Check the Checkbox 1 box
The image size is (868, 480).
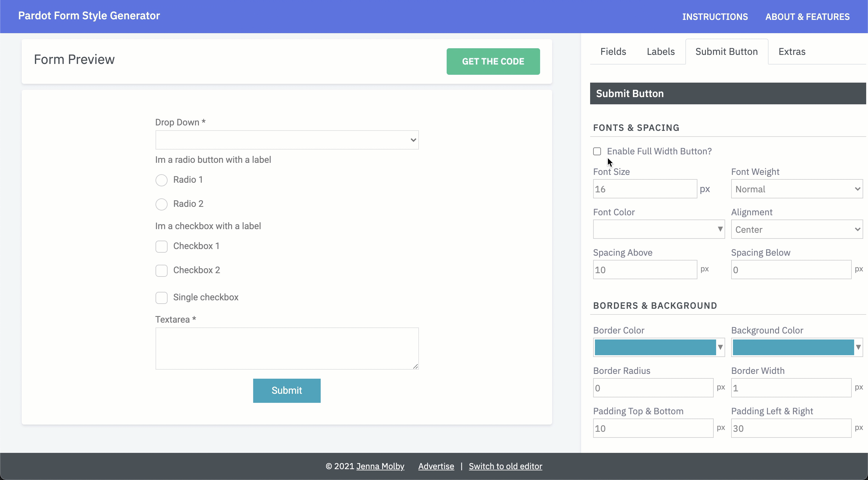point(162,246)
